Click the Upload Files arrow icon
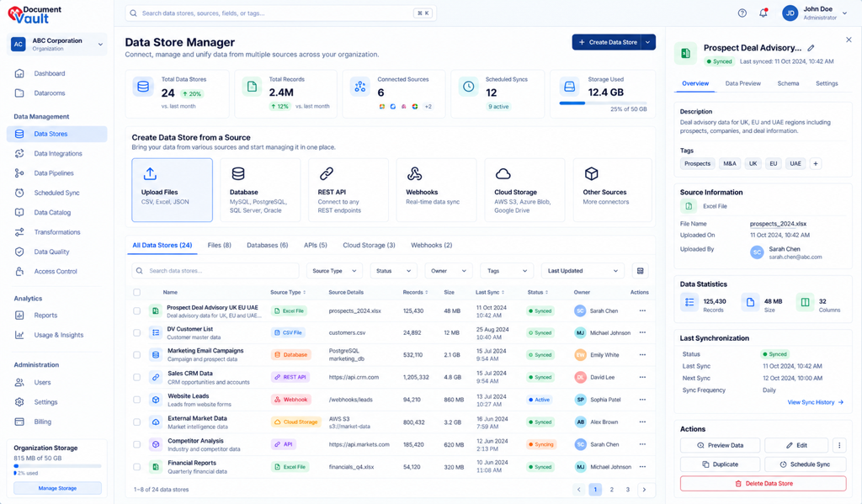The width and height of the screenshot is (862, 504). [150, 173]
